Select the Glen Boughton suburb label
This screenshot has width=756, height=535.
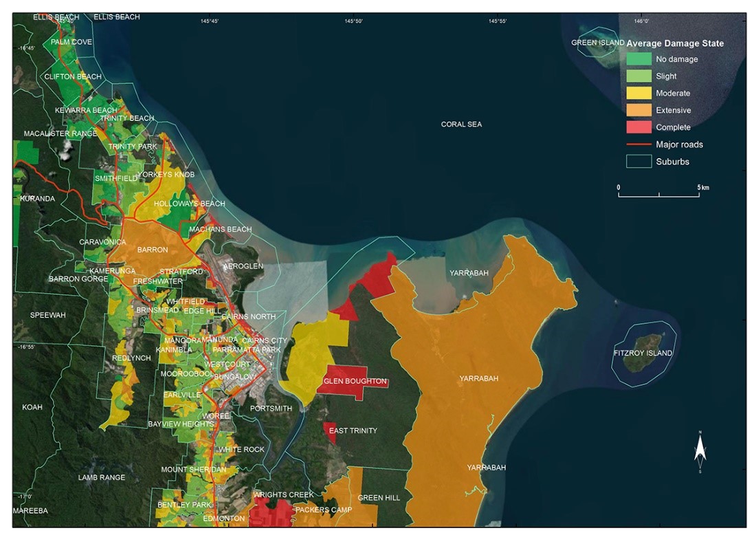click(x=355, y=382)
